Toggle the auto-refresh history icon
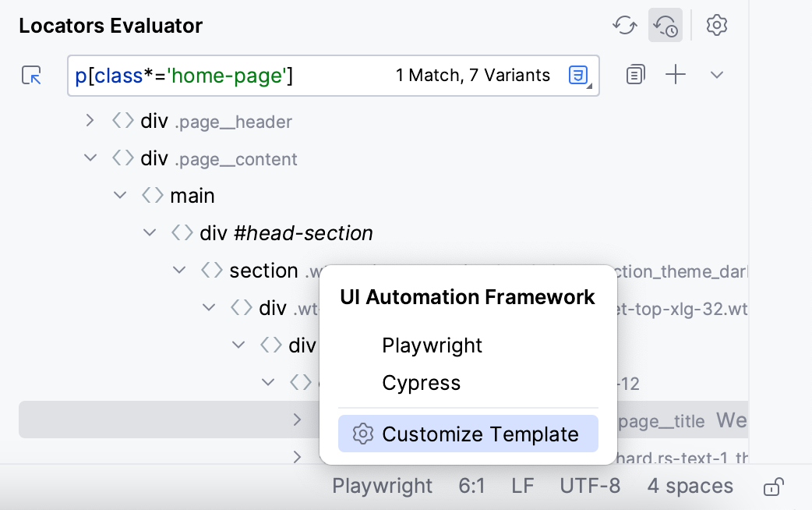This screenshot has width=812, height=510. tap(665, 25)
